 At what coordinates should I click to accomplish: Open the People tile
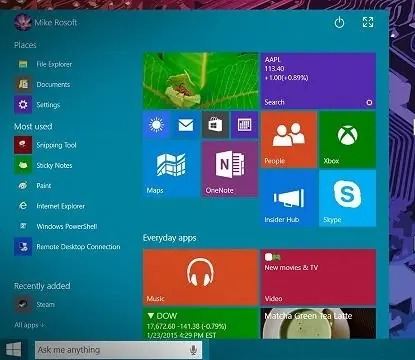[289, 139]
